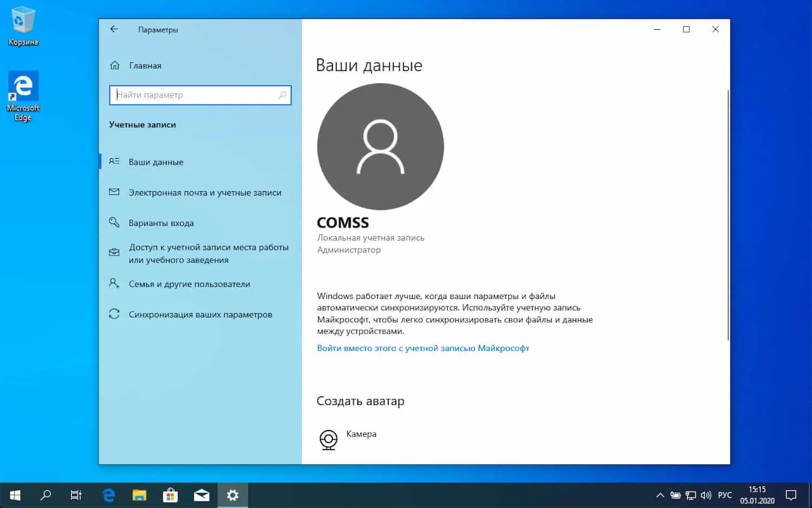Screen dimensions: 812x508
Task: Click the Settings gear on the taskbar
Action: [233, 495]
